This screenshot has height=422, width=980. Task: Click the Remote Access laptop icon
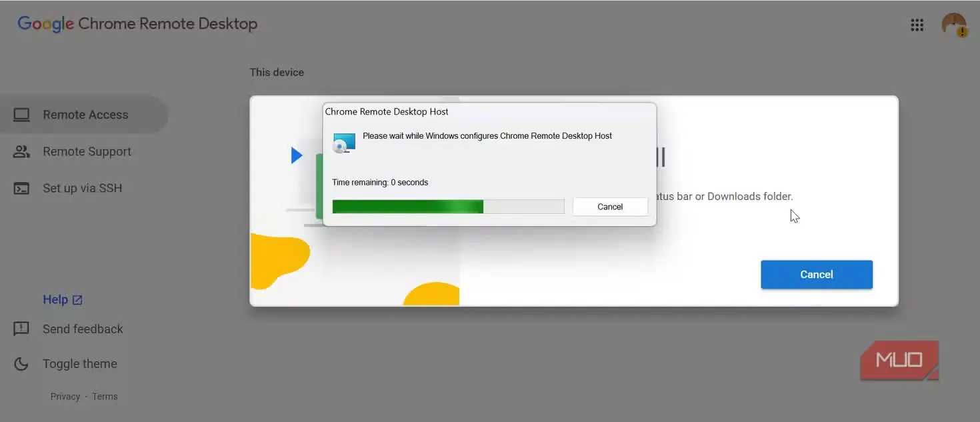(x=22, y=115)
